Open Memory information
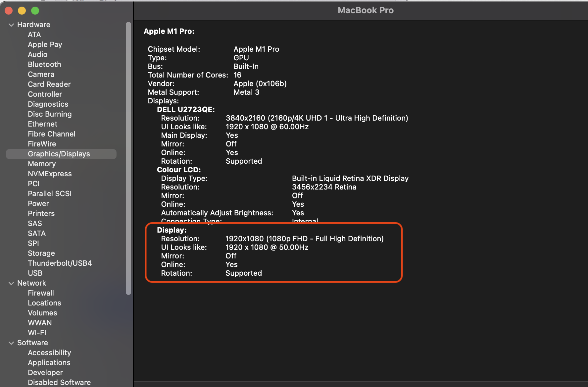Viewport: 588px width, 387px height. [x=42, y=164]
